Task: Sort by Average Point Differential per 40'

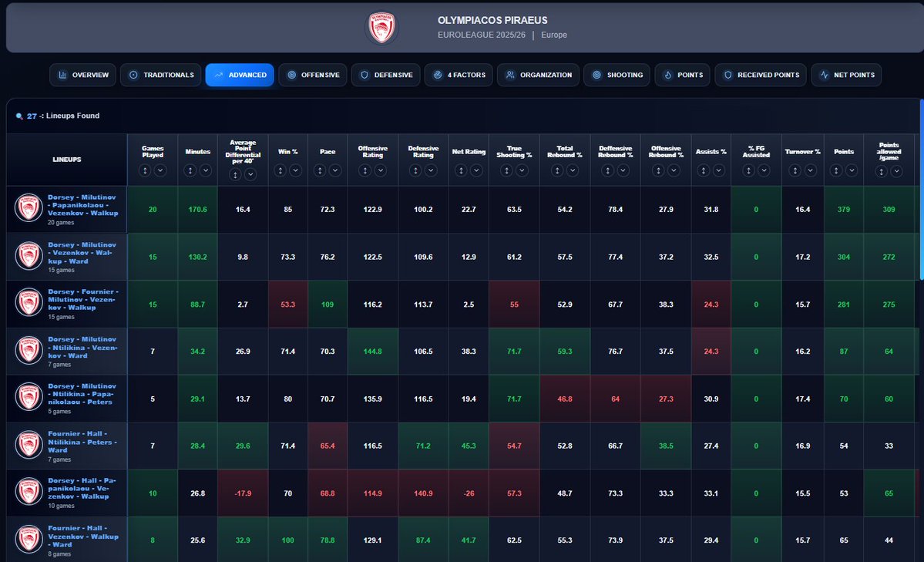Action: [x=235, y=174]
